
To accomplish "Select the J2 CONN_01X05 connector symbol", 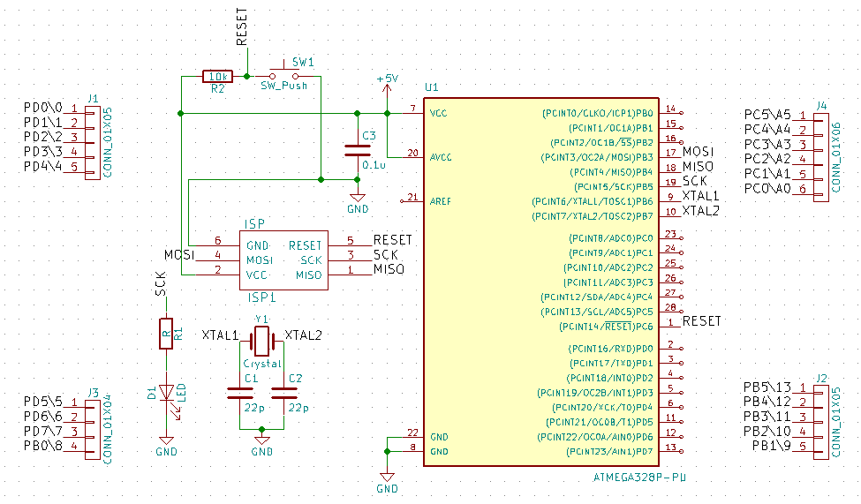I will 821,422.
